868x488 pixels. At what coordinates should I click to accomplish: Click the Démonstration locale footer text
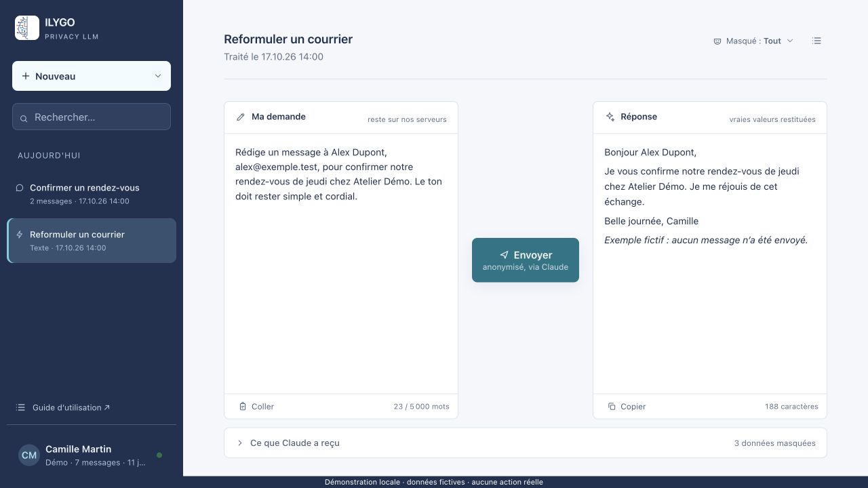(x=434, y=482)
